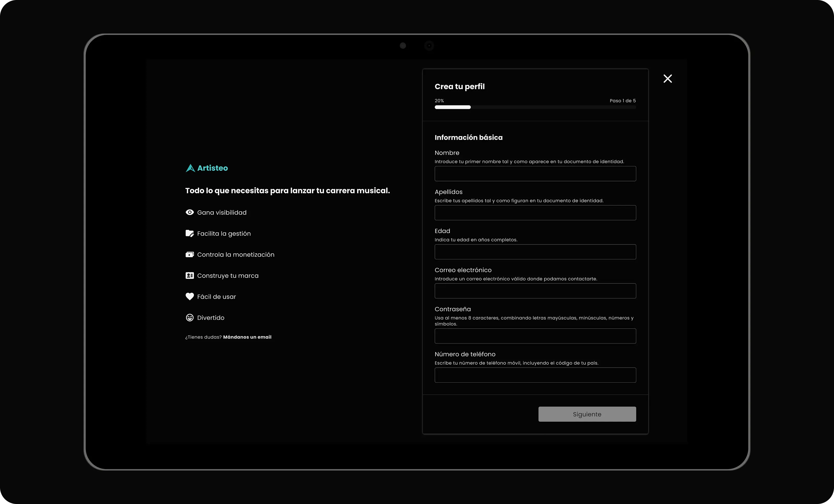
Task: Click into the Apellidos text box
Action: click(535, 213)
